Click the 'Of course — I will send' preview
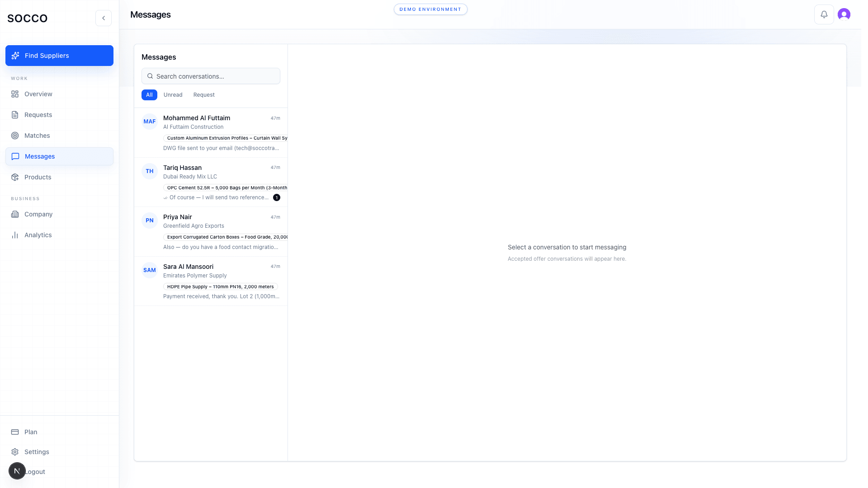Screen dimensions: 868x488 [x=219, y=197]
